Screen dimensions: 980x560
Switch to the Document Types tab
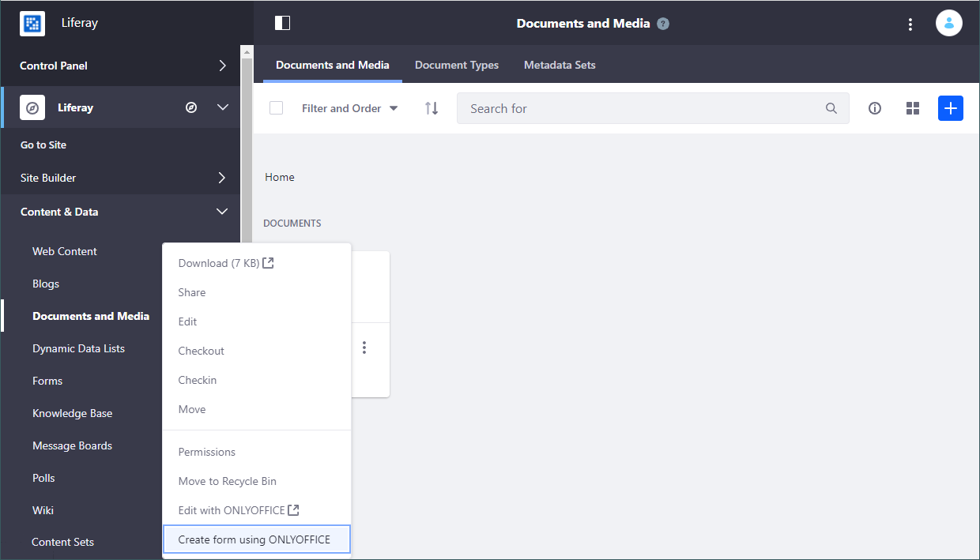(457, 65)
